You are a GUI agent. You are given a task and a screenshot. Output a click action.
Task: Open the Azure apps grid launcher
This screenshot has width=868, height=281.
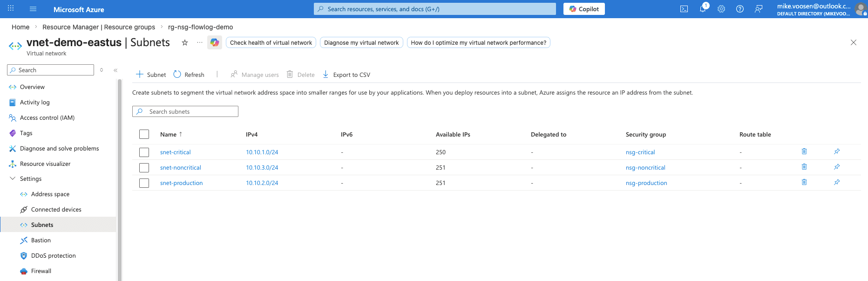point(11,9)
